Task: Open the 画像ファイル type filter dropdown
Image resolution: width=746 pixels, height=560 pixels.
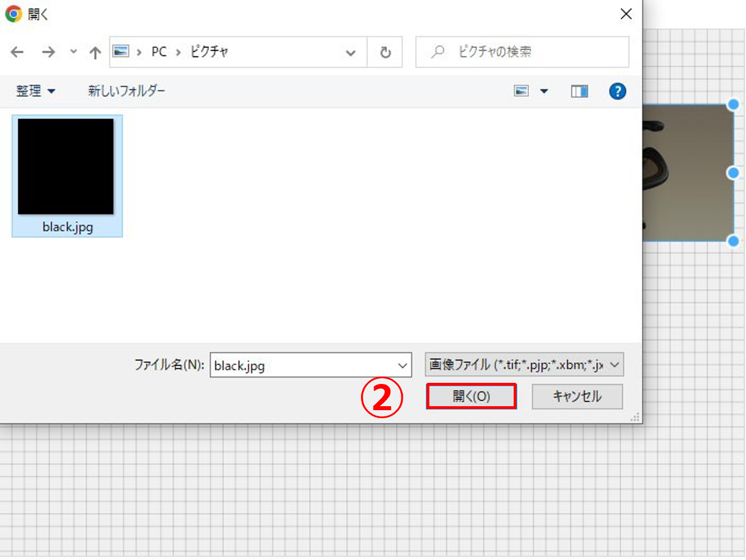Action: (524, 365)
